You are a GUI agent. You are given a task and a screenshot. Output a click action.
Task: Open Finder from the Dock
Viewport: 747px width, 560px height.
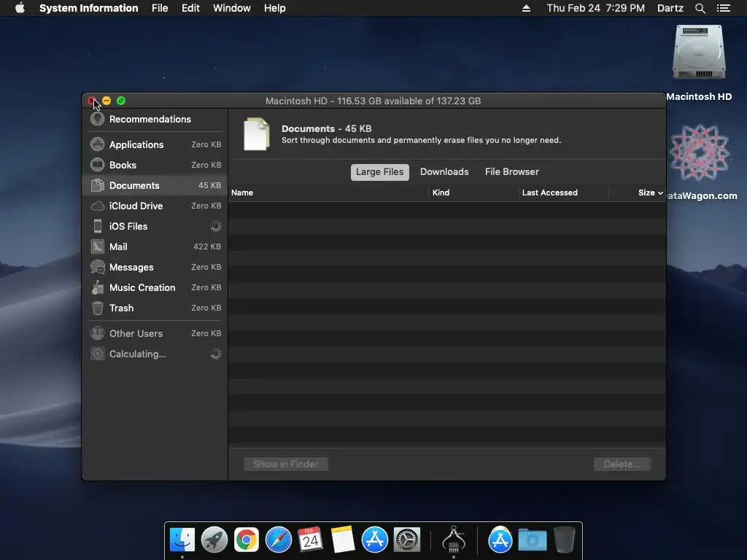click(x=182, y=540)
